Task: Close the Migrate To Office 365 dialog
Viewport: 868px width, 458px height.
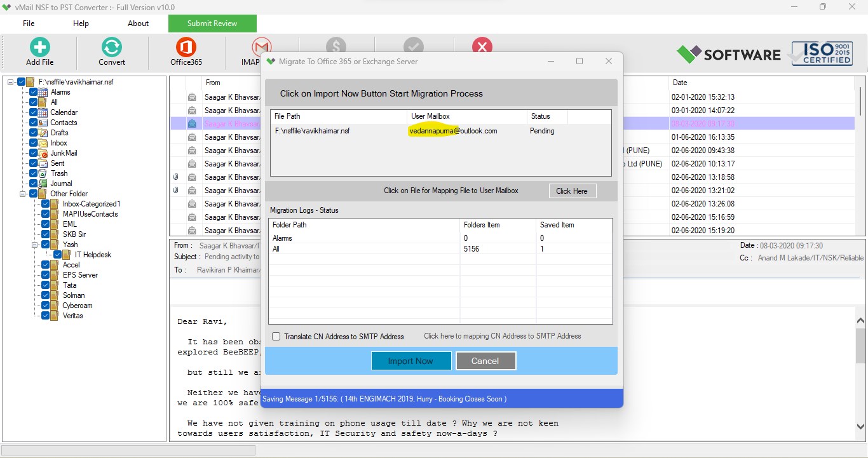Action: coord(608,61)
